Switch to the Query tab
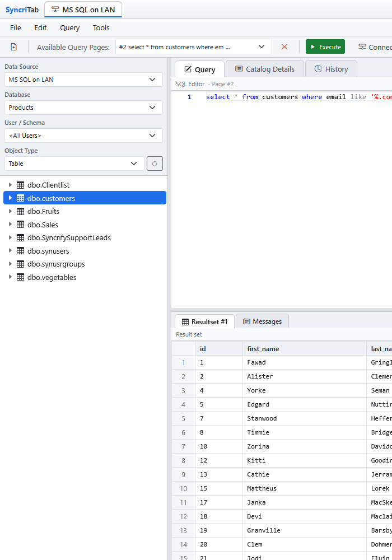This screenshot has width=392, height=560. pyautogui.click(x=199, y=69)
